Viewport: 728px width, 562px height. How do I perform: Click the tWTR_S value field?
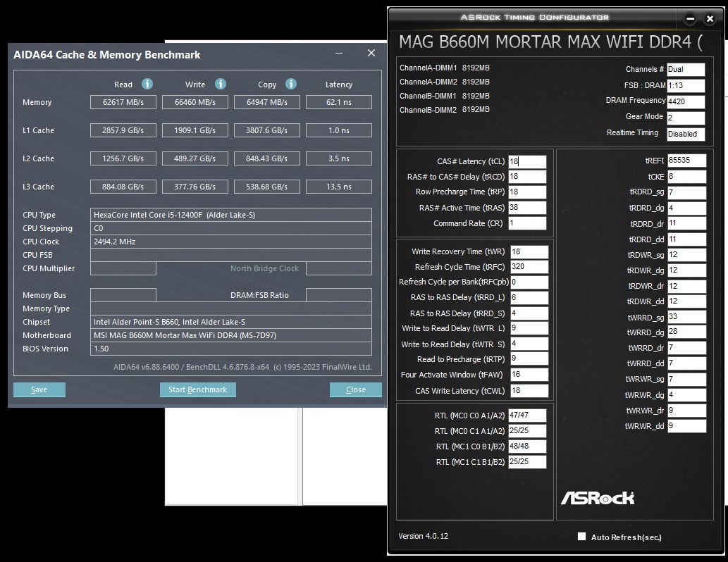coord(529,344)
